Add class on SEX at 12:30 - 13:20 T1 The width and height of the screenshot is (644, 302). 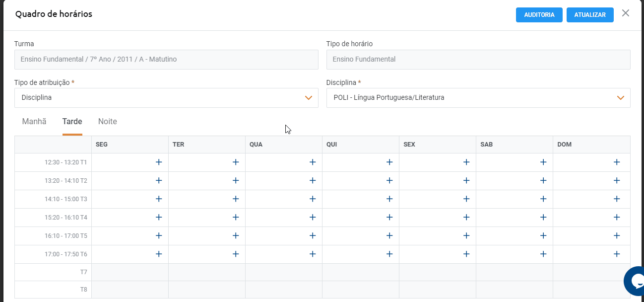[x=466, y=162]
